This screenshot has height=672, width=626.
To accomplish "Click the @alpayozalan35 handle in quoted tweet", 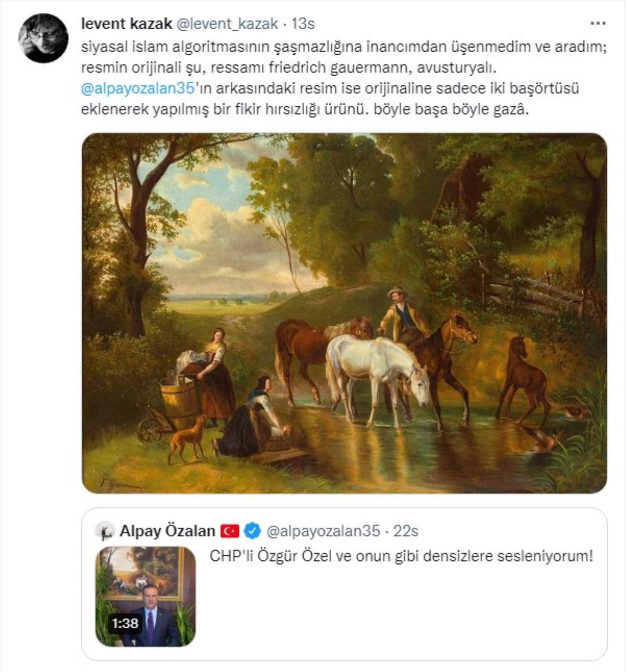I will [323, 531].
